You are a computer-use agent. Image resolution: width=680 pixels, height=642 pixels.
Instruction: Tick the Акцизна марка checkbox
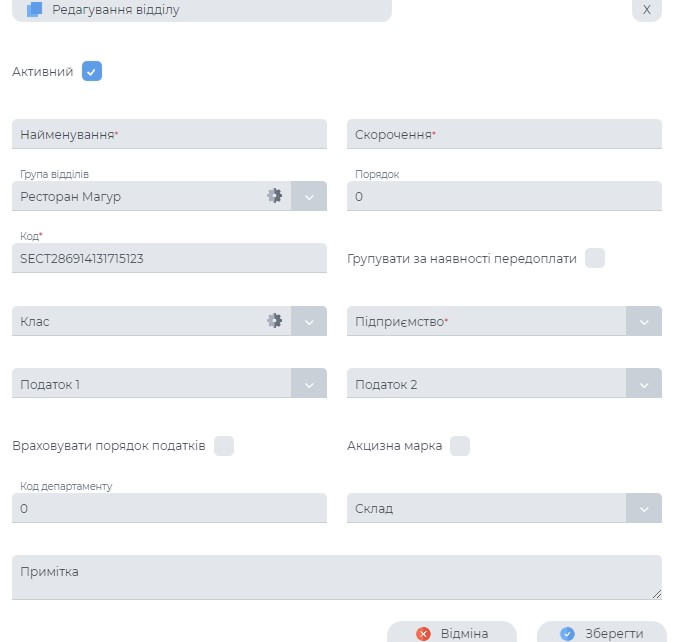460,445
